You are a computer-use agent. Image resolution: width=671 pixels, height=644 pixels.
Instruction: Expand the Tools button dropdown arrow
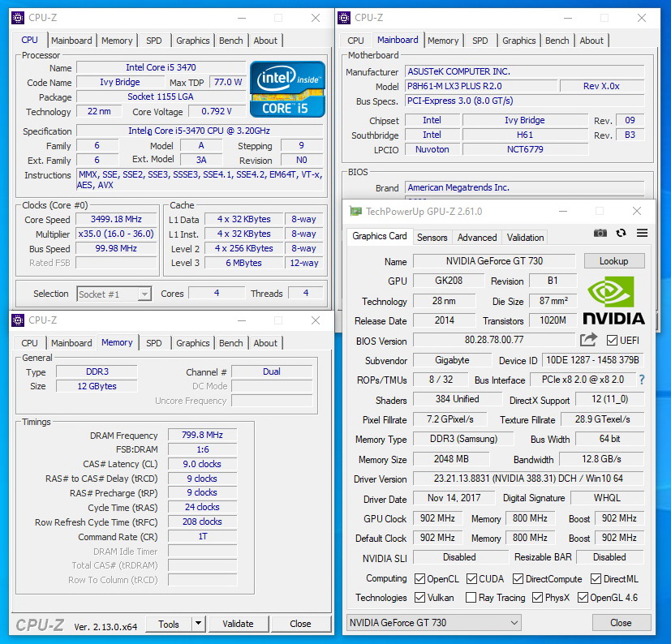coord(198,624)
